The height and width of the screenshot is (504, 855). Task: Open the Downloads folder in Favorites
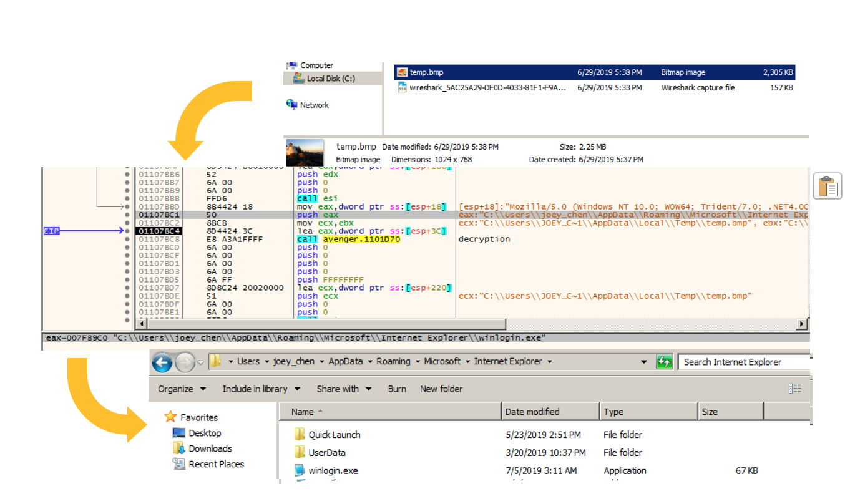tap(210, 448)
